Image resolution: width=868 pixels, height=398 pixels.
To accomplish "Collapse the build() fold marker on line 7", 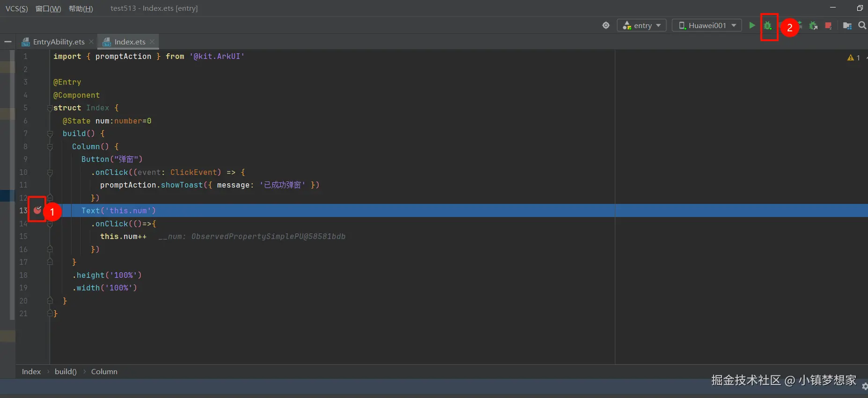I will [50, 134].
